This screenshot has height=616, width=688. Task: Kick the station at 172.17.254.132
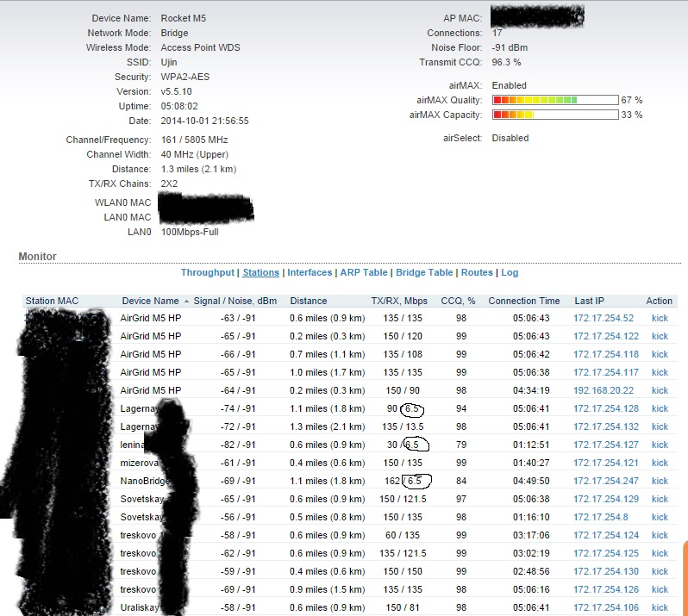point(660,426)
